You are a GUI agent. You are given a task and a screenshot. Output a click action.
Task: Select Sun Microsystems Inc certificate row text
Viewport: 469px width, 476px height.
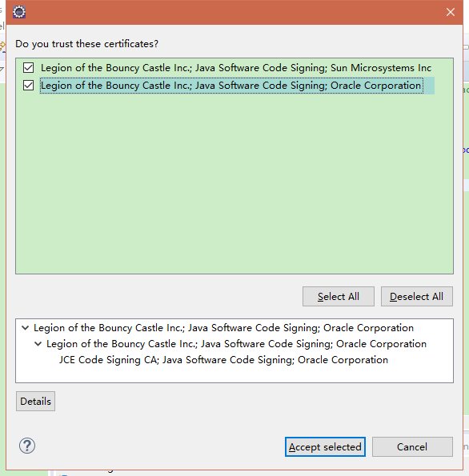tap(236, 68)
